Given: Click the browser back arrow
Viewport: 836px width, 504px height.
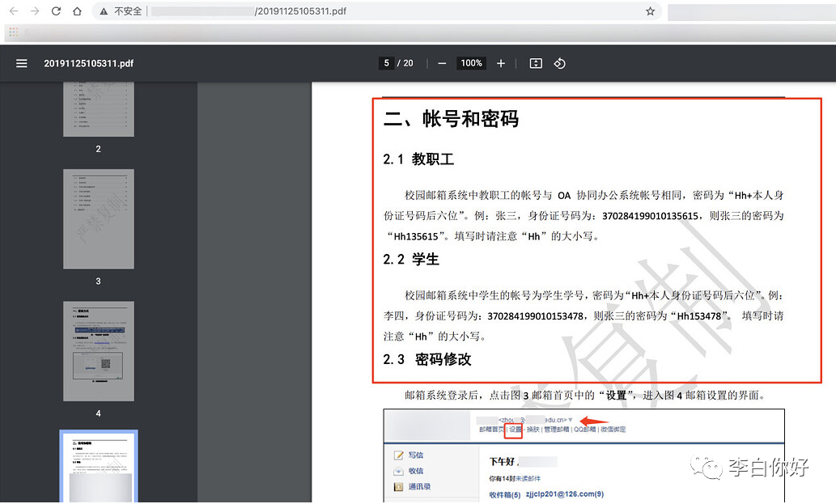Looking at the screenshot, I should pos(14,11).
